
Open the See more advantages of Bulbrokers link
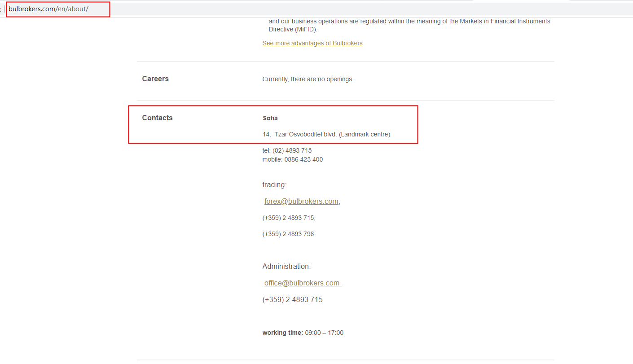(312, 44)
